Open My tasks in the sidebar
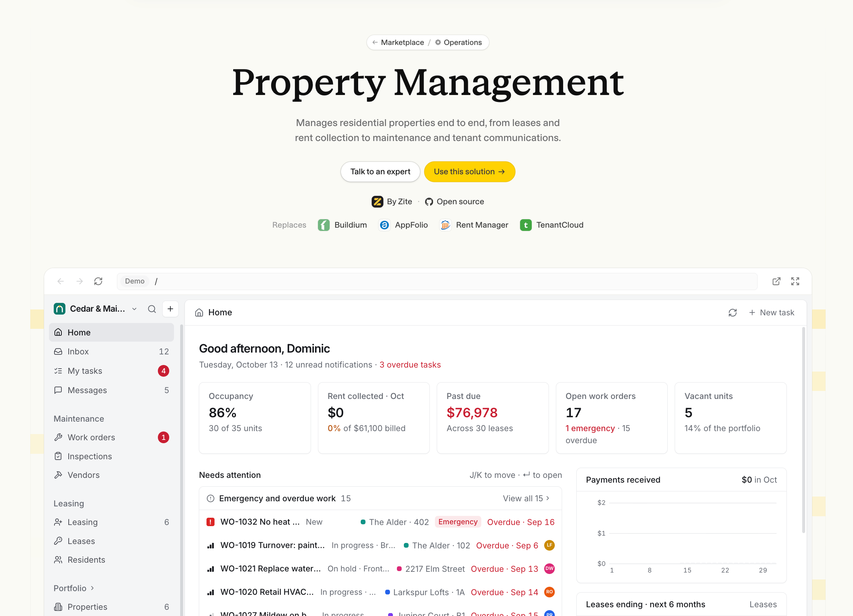Viewport: 853px width, 616px height. (x=111, y=371)
